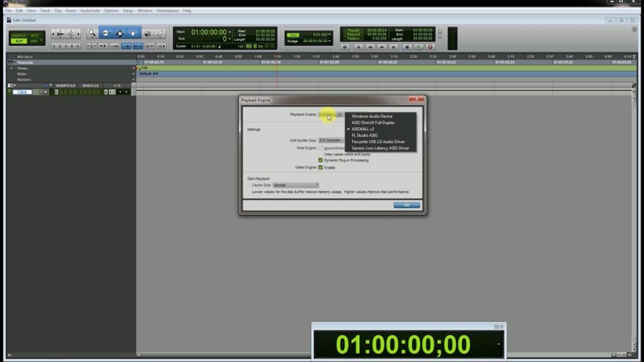Image resolution: width=644 pixels, height=362 pixels.
Task: Click the red Record transport button
Action: point(430,47)
